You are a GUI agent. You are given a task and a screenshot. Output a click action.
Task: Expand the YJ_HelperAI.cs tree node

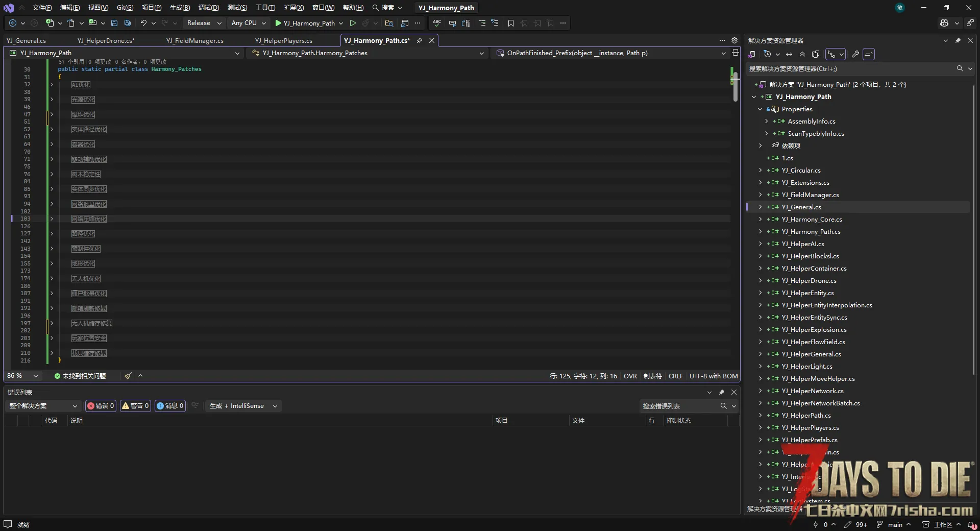[760, 244]
